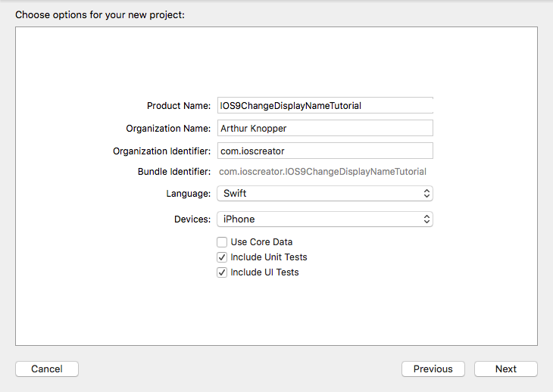Enable the Use Core Data checkbox
Screen dimensions: 553x392
(222, 242)
